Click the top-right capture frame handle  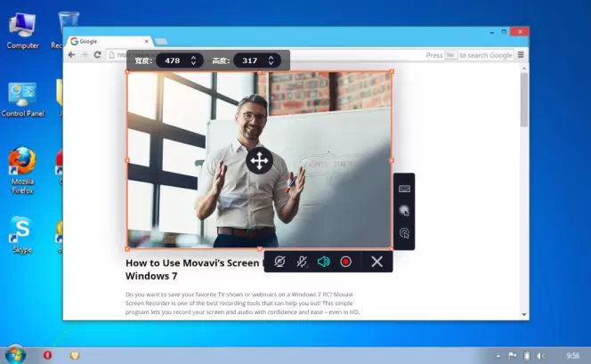point(392,71)
